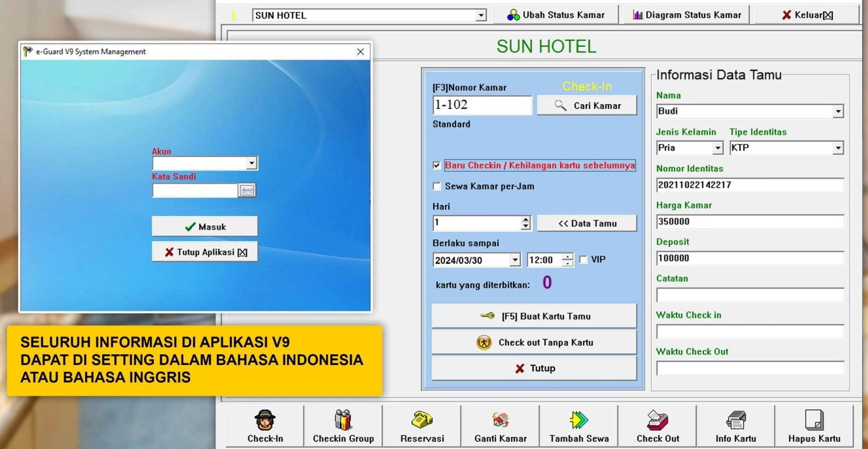Expand the Tipe Identitas KTP dropdown
868x449 pixels.
click(838, 147)
